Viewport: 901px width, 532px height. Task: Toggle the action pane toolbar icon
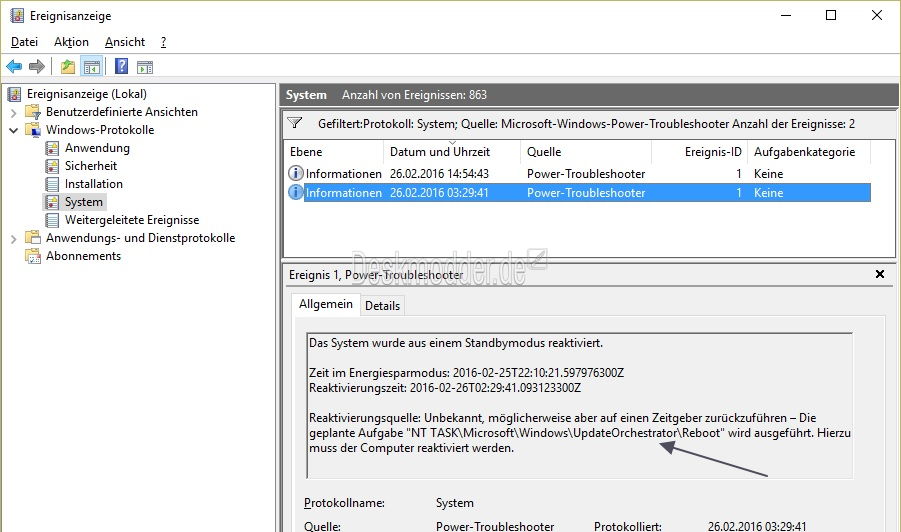click(145, 67)
